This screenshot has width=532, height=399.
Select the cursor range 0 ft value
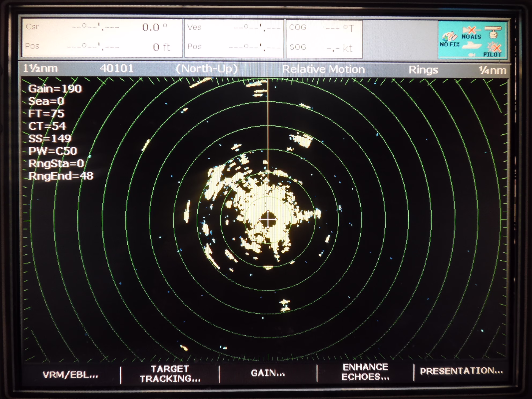point(161,47)
